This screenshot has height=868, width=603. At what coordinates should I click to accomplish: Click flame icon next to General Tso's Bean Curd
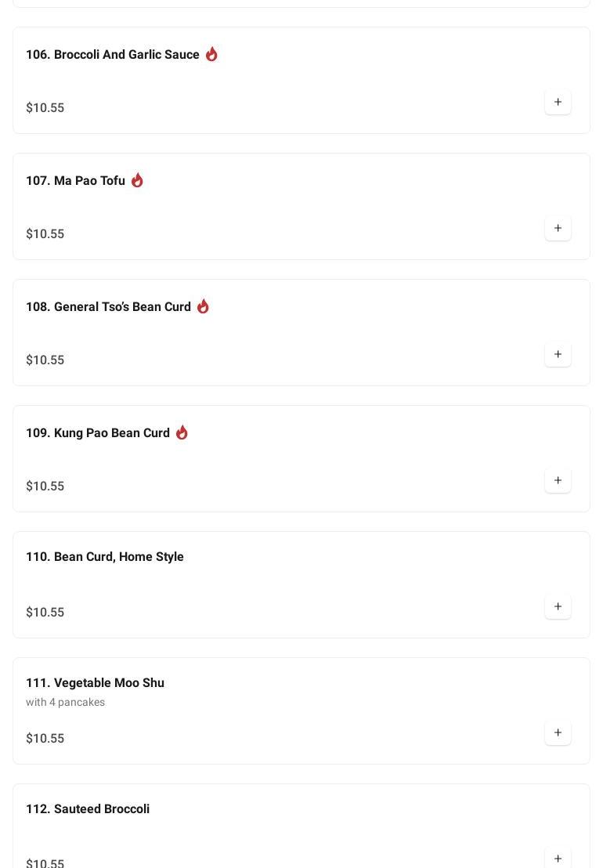[x=203, y=306]
